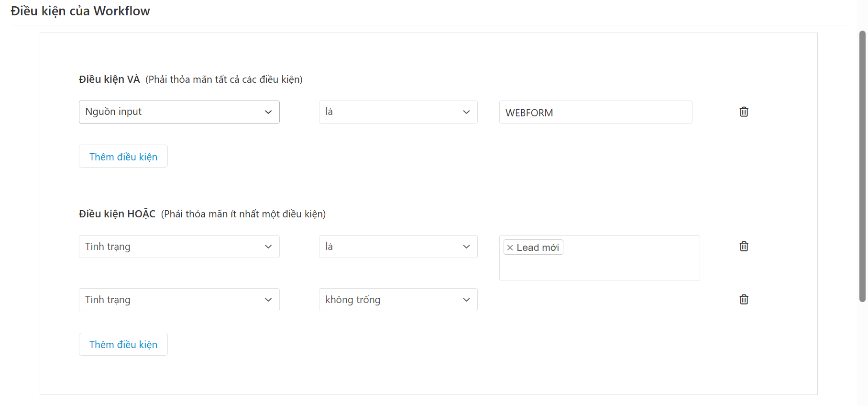Click the 'Điều kiện HOẶC' section label
Image resolution: width=868 pixels, height=406 pixels.
pos(117,214)
